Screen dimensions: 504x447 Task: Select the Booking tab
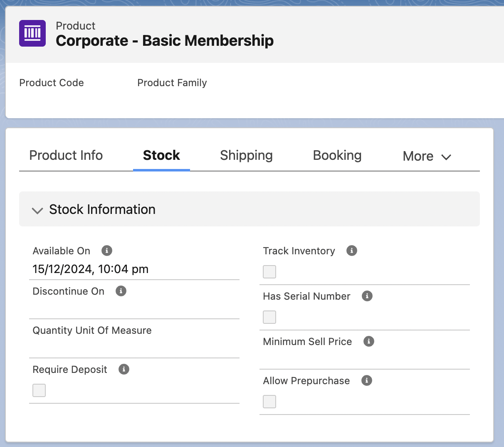click(337, 156)
